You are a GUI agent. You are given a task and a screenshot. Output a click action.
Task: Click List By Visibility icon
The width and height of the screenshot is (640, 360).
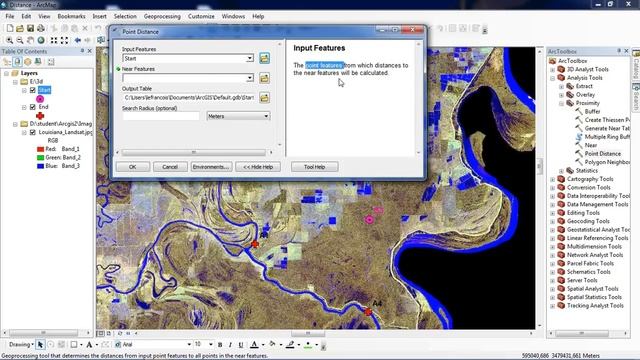point(28,62)
